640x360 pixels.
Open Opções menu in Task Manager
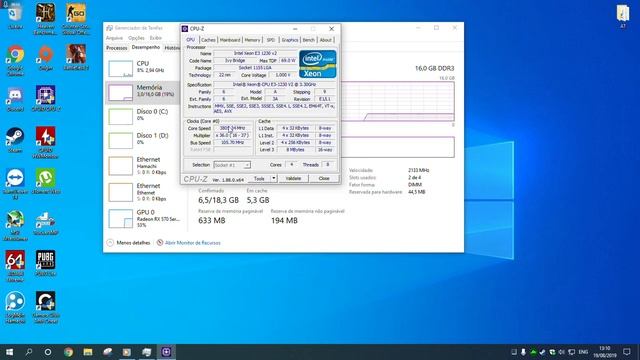click(x=136, y=38)
